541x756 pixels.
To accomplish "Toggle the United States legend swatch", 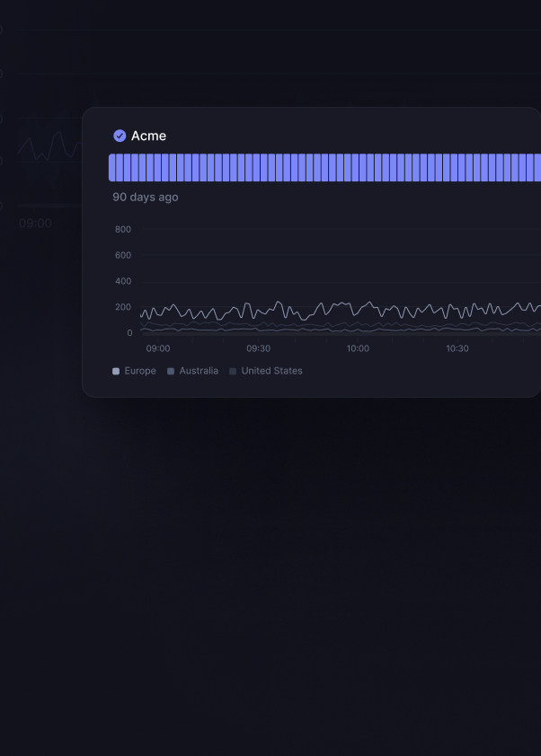I will click(x=233, y=371).
